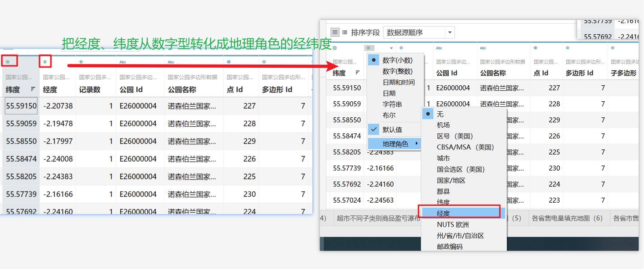This screenshot has width=644, height=269.
Task: Open column dropdown arrow next to highlighted # icon
Action: (x=391, y=48)
